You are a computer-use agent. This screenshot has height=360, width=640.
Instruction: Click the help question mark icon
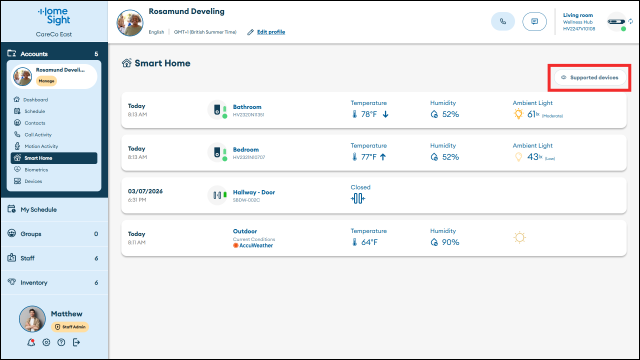point(61,342)
